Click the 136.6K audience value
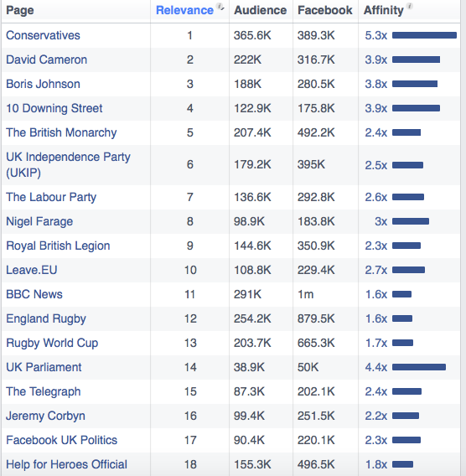 pyautogui.click(x=252, y=197)
